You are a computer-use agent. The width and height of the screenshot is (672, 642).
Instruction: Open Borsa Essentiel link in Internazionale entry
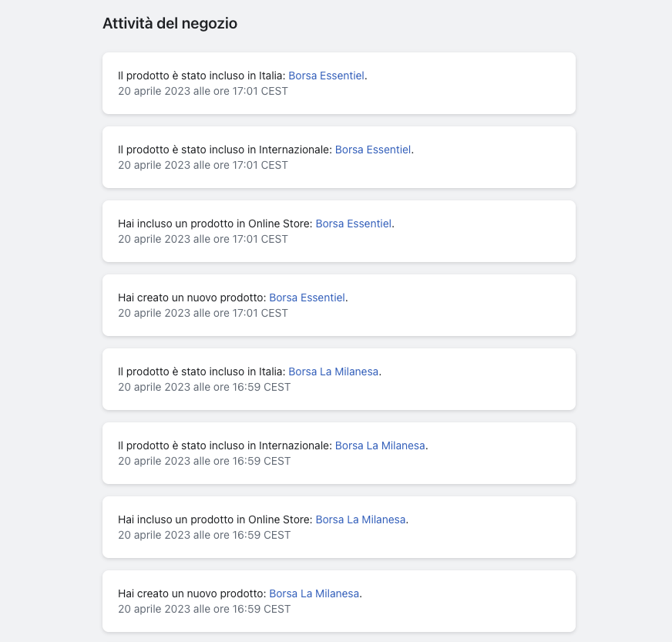pos(373,150)
